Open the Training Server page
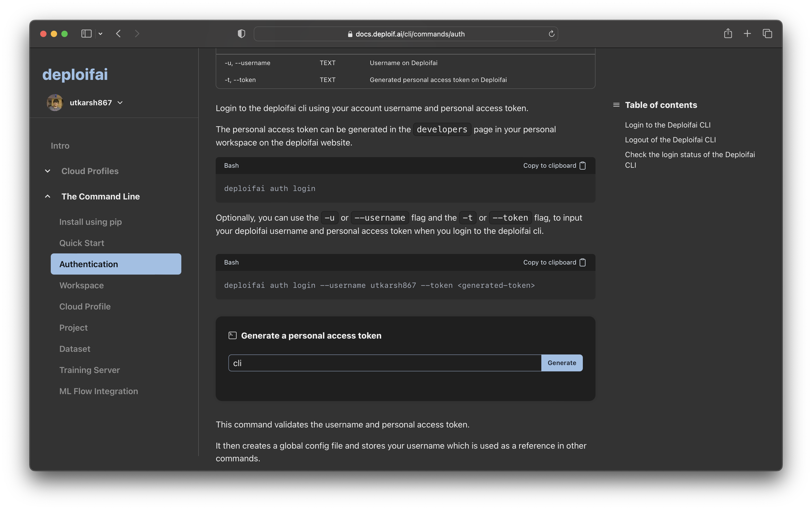This screenshot has width=812, height=510. (x=90, y=370)
